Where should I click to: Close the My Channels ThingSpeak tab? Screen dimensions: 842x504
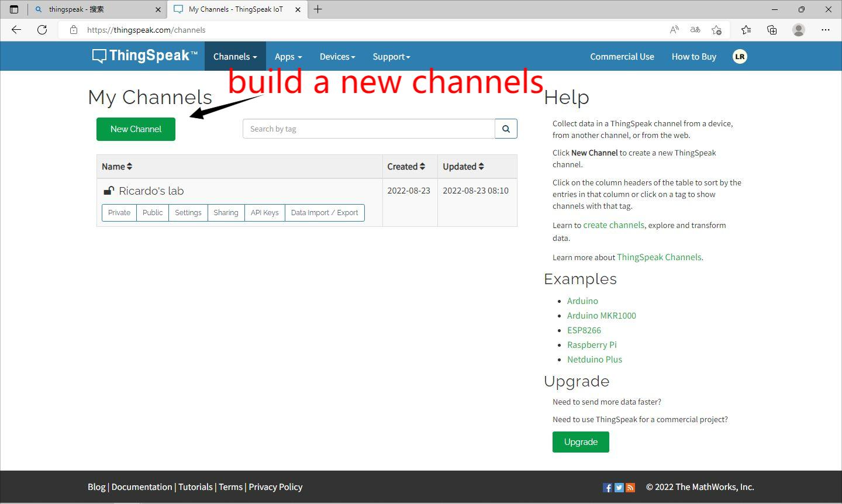coord(298,9)
